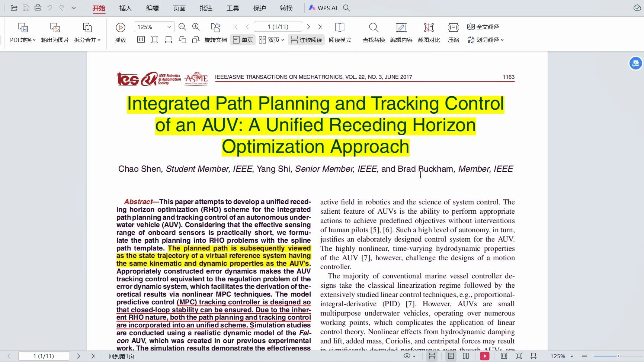Export pages via 输出为图片
Screen dimensions: 644x362
pyautogui.click(x=55, y=33)
